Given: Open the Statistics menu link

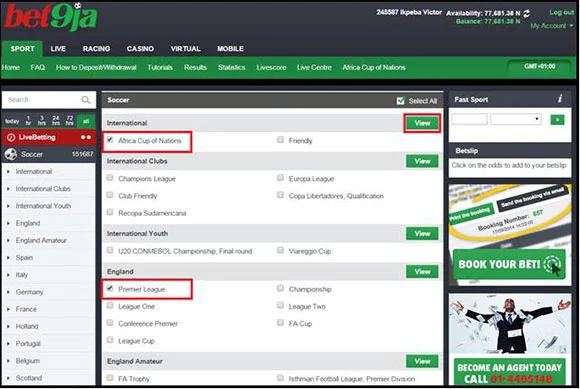Looking at the screenshot, I should click(x=232, y=68).
